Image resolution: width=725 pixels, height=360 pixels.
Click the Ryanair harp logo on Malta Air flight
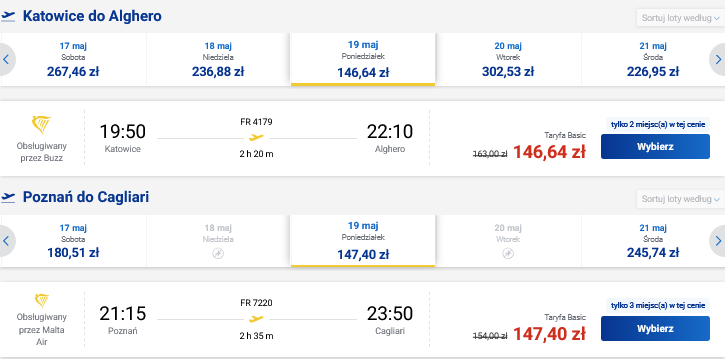[x=42, y=300]
